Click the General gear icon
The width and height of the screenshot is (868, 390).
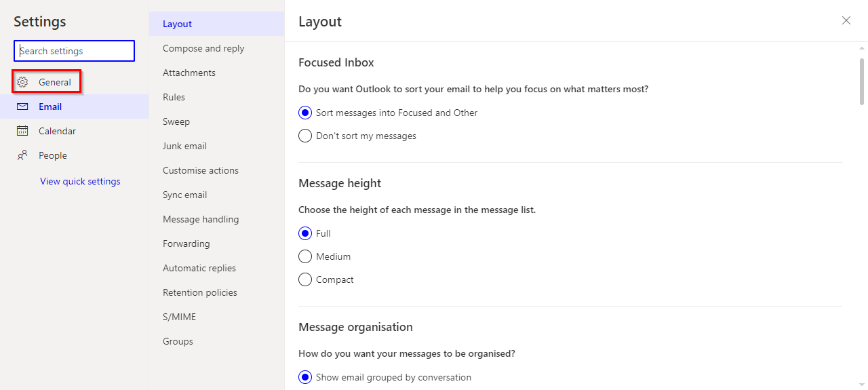point(22,82)
